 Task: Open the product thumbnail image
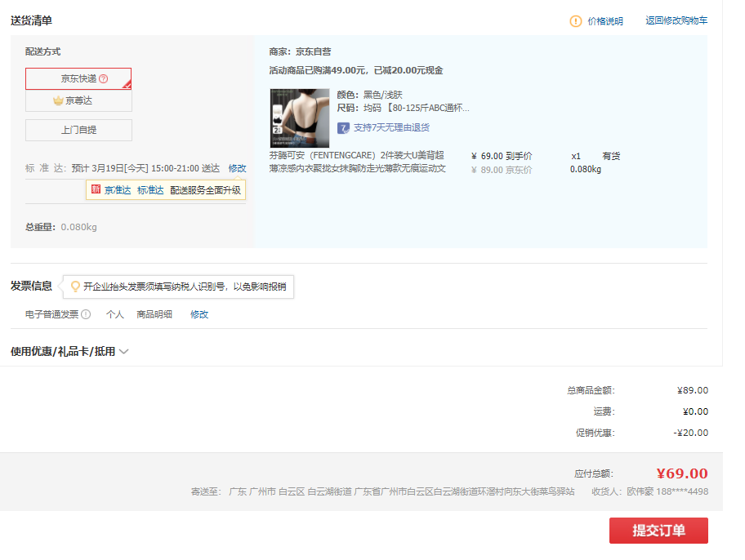299,118
